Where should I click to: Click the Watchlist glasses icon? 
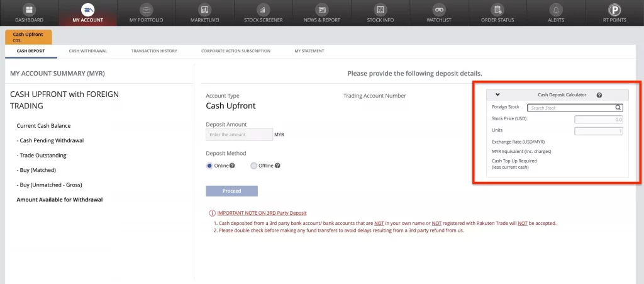click(439, 10)
